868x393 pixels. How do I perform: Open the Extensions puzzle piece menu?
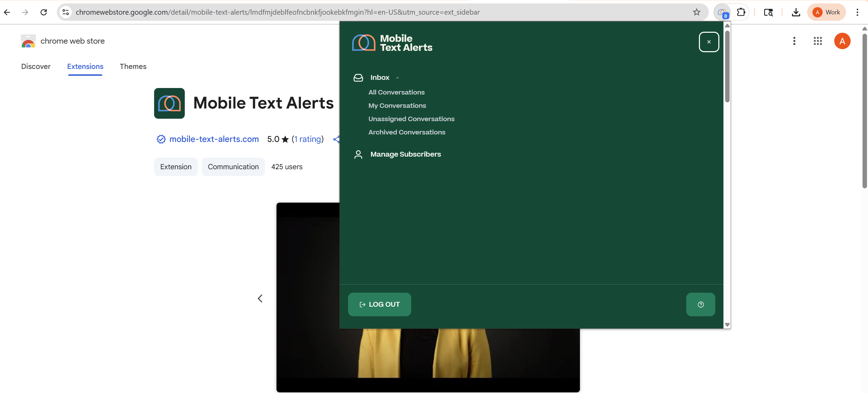coord(741,12)
